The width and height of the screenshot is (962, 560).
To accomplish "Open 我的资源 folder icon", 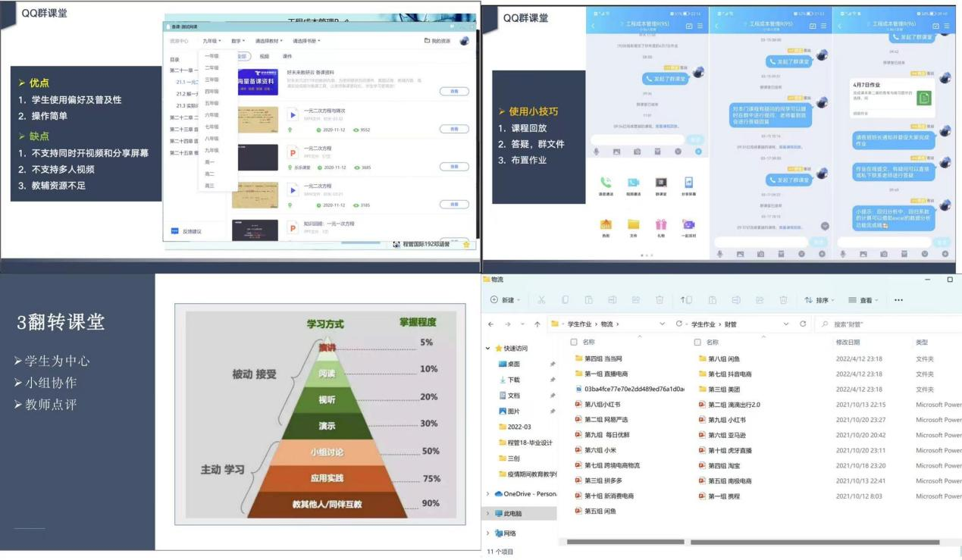I will tap(428, 41).
